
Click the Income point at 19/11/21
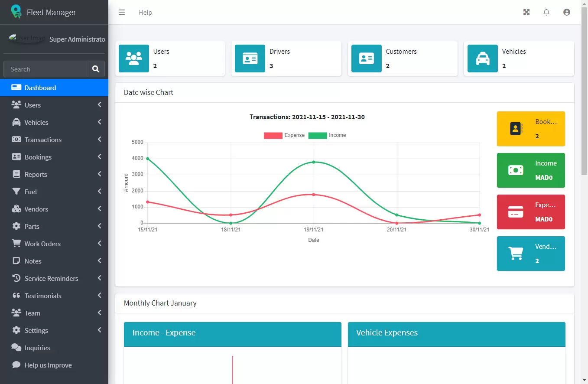click(x=313, y=162)
